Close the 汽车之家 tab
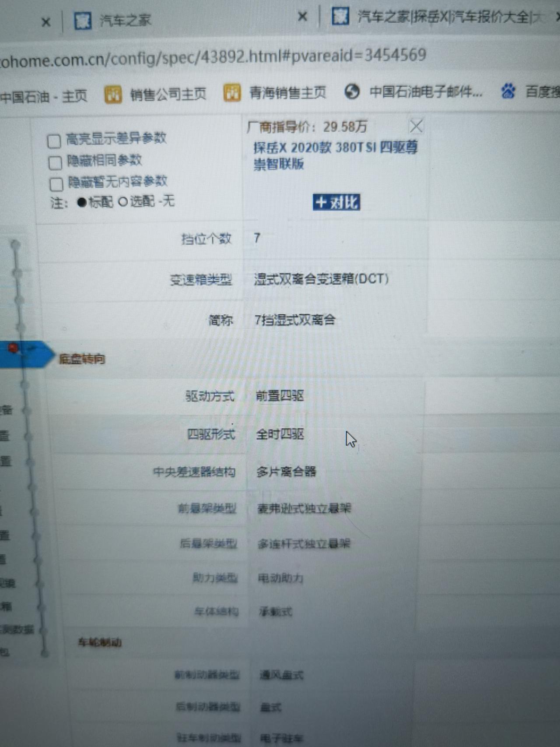This screenshot has width=560, height=747. click(302, 17)
